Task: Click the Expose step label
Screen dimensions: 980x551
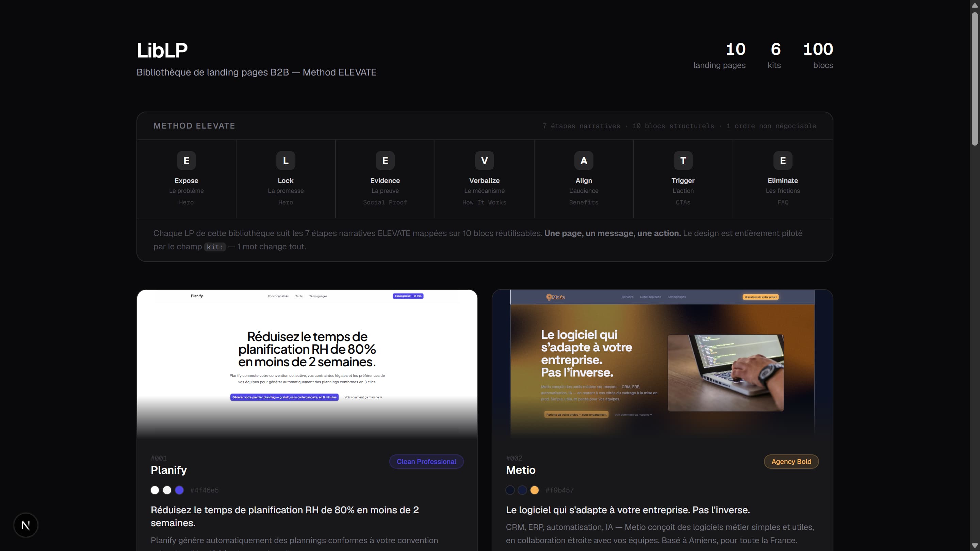Action: tap(186, 181)
